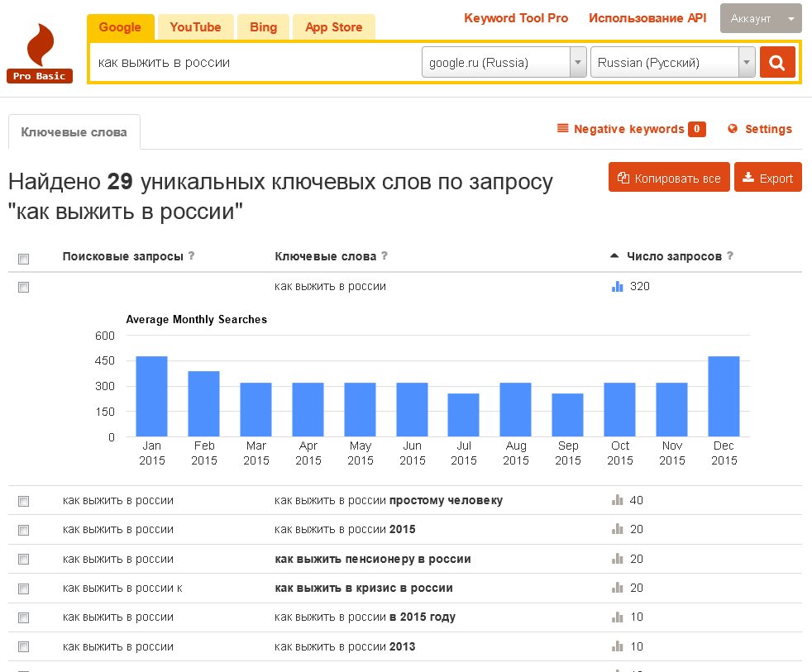This screenshot has width=812, height=672.
Task: Check the box for 'в 2015 году' row
Action: (x=23, y=617)
